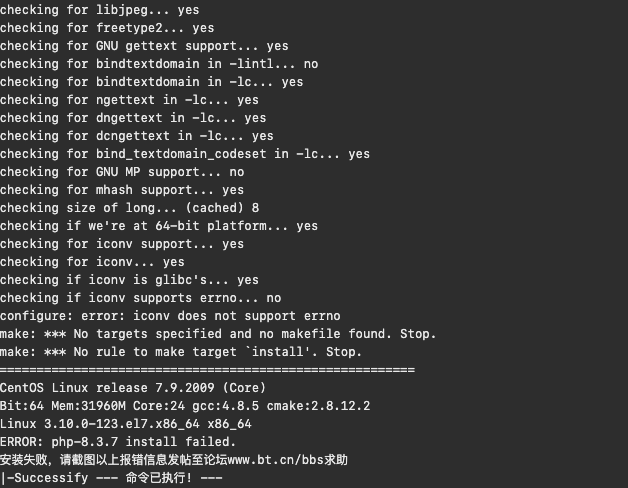The image size is (628, 488).
Task: Click the equals-sign separator line
Action: (207, 369)
